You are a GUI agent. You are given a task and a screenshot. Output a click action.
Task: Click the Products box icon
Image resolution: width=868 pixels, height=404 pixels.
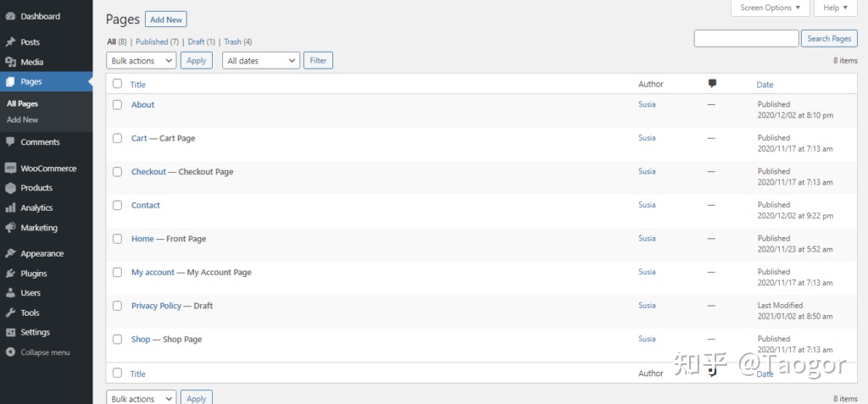(10, 188)
